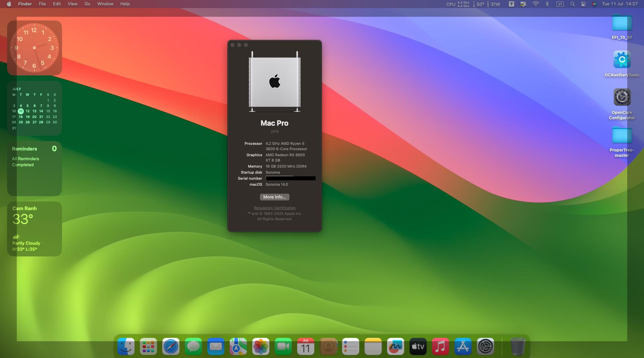
Task: Click the More Info... button
Action: coord(274,197)
